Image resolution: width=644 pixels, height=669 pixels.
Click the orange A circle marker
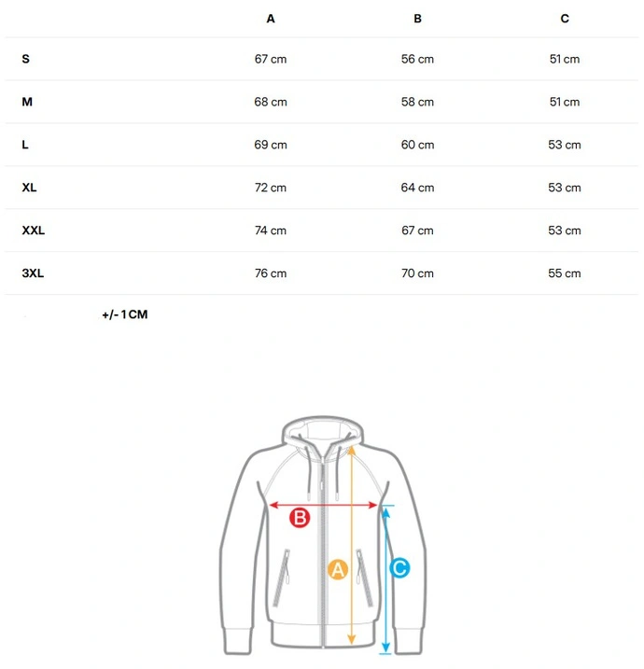[x=338, y=569]
